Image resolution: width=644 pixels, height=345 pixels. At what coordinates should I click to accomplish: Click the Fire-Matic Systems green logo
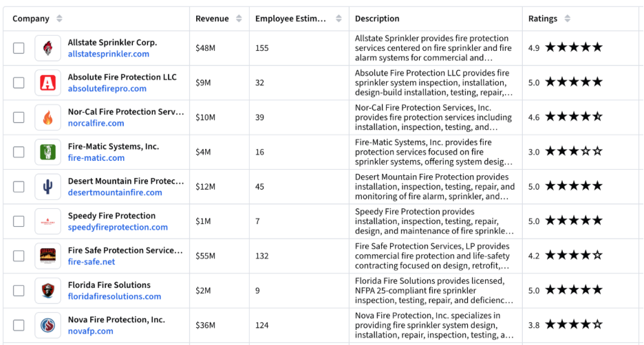tap(48, 152)
